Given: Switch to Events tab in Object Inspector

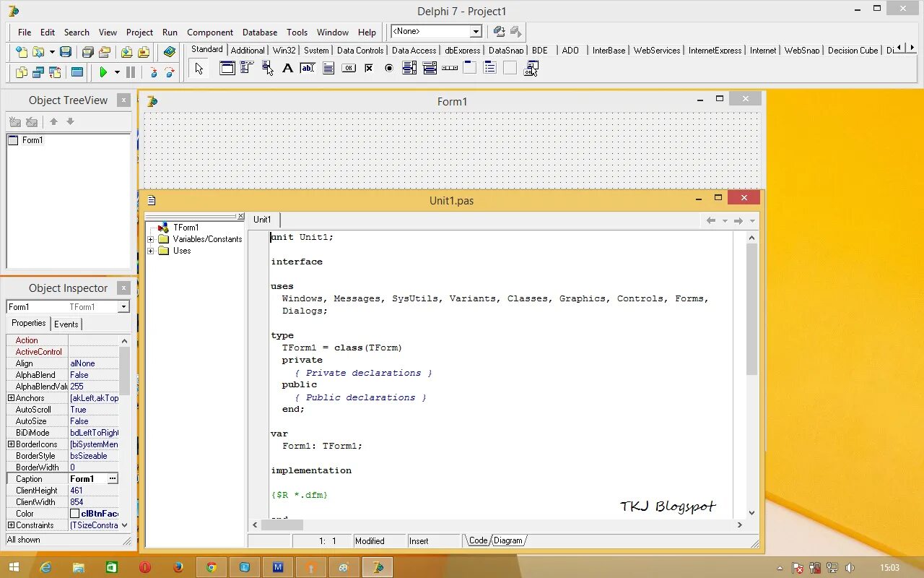Looking at the screenshot, I should [x=66, y=324].
